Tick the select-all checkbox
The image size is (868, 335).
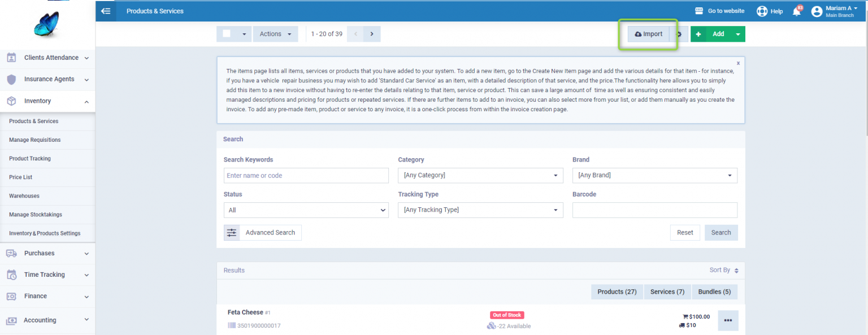227,34
